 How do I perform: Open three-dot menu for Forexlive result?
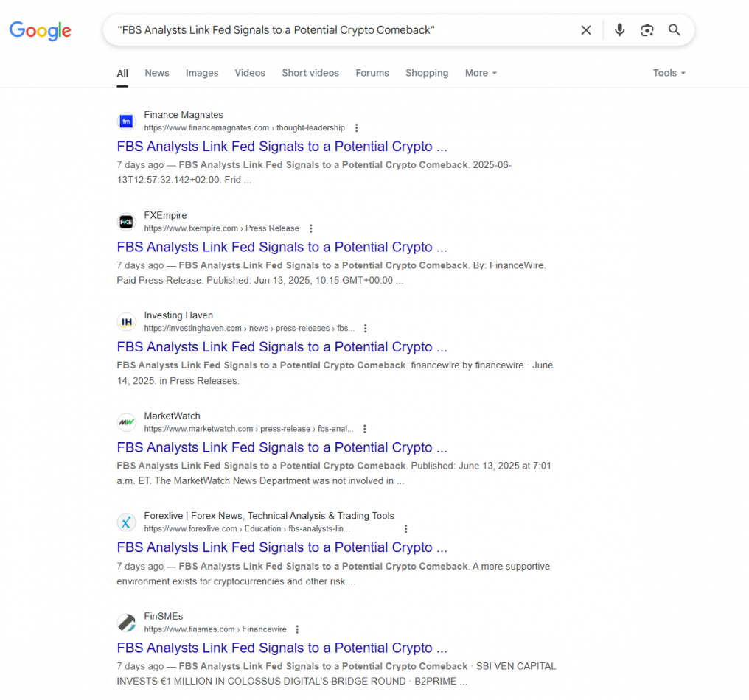[x=405, y=529]
